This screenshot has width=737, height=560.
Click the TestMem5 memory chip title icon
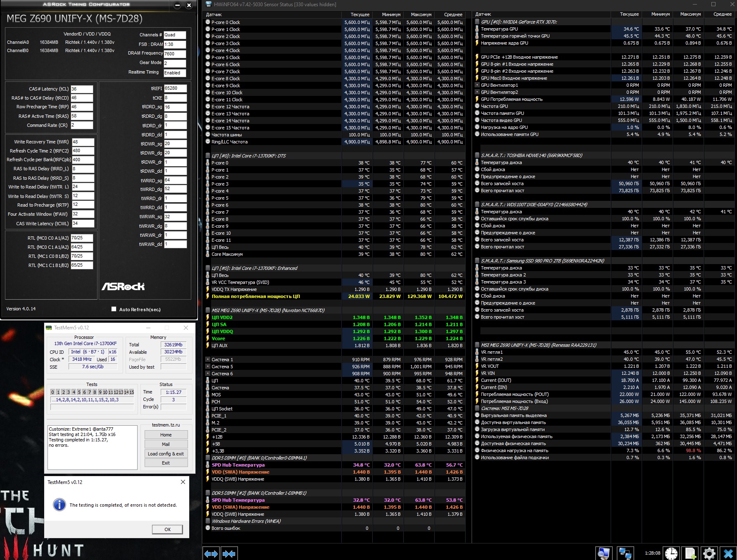[x=49, y=328]
